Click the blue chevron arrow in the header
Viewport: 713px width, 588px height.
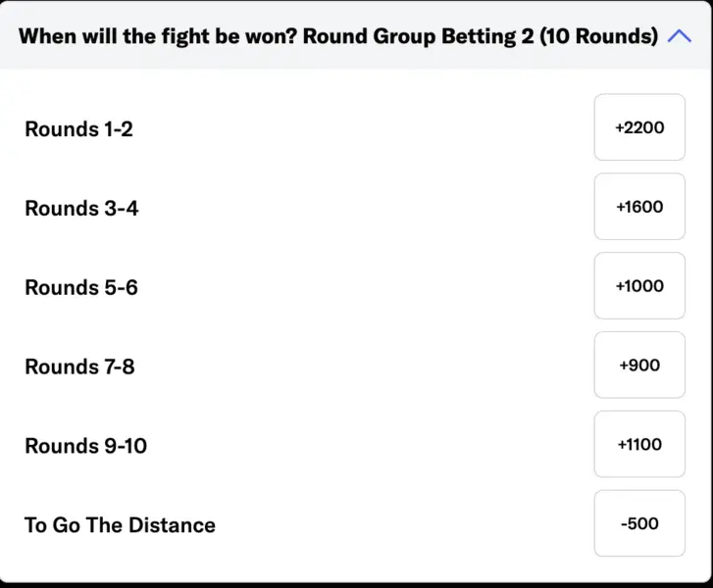[679, 36]
